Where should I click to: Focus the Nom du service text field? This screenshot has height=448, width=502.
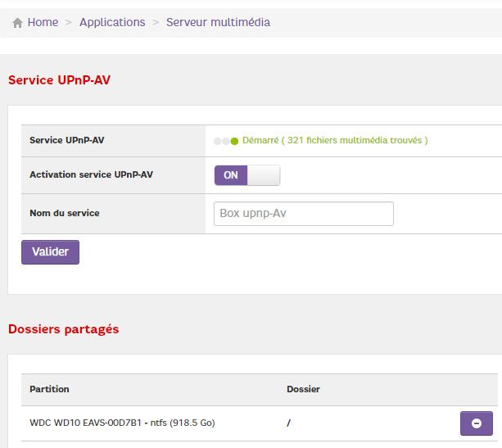point(303,214)
